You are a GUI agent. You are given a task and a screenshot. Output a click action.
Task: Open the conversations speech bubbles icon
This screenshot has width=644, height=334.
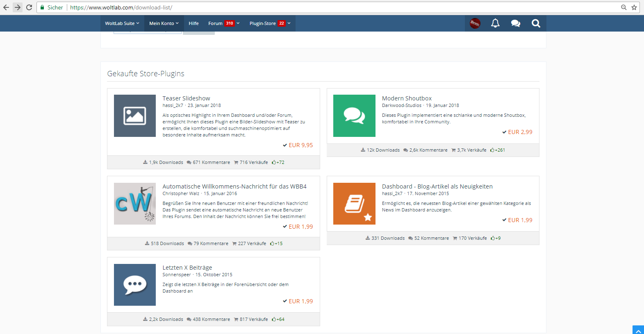pyautogui.click(x=515, y=23)
